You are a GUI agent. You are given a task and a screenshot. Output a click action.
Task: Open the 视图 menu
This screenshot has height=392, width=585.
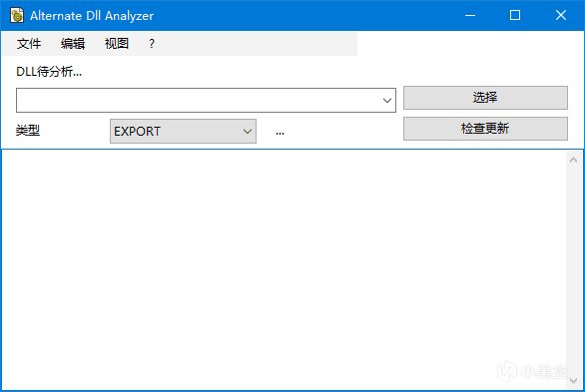click(117, 44)
